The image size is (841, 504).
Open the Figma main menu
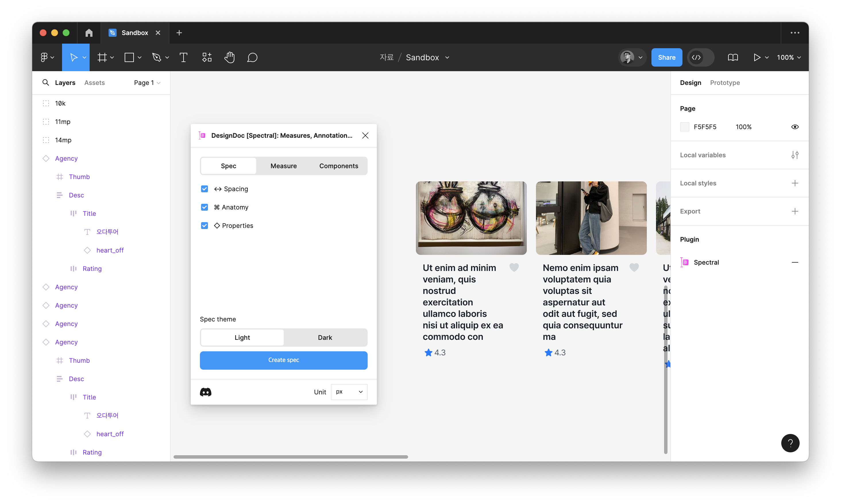coord(47,57)
